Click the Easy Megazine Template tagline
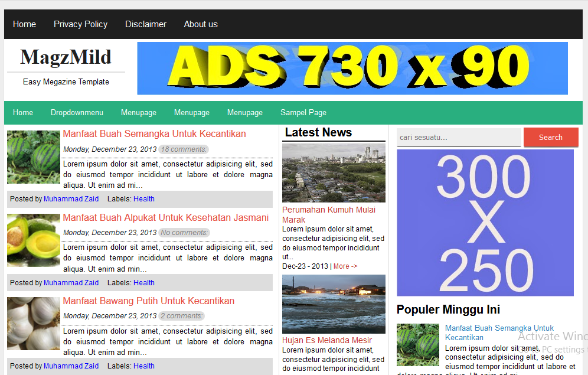This screenshot has height=375, width=588. click(66, 81)
